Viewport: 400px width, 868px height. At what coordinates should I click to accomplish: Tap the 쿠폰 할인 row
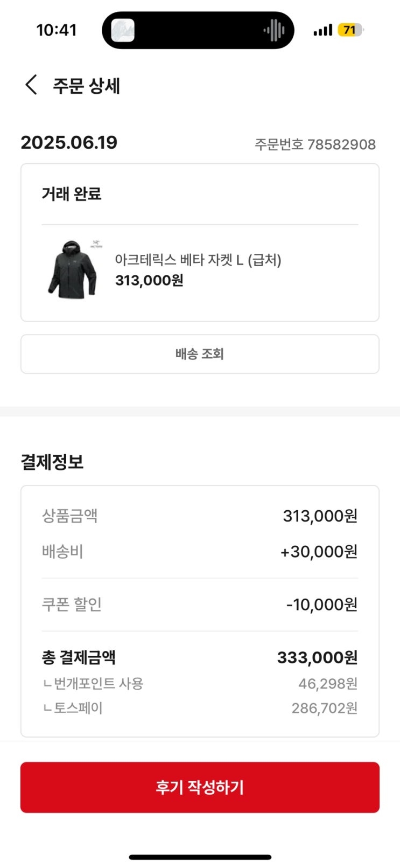(200, 605)
